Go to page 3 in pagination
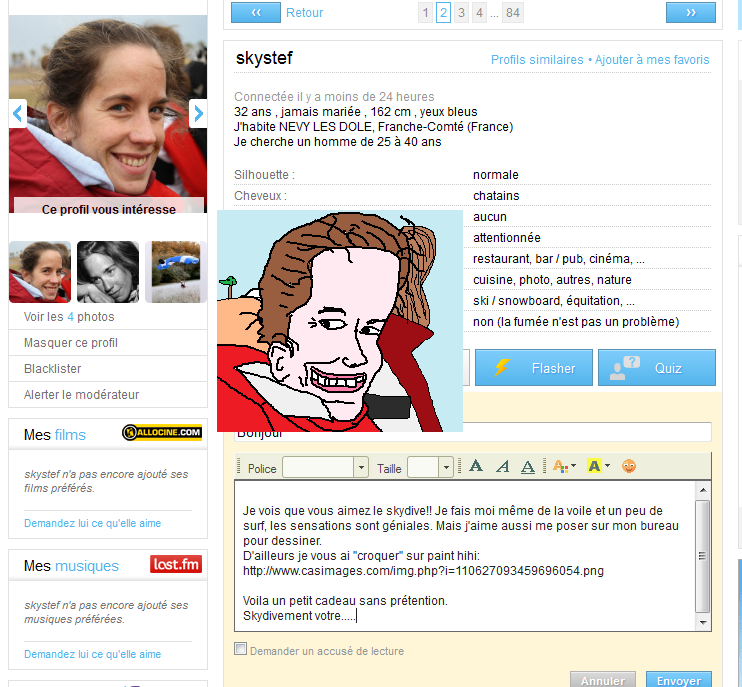The height and width of the screenshot is (687, 742). (461, 13)
